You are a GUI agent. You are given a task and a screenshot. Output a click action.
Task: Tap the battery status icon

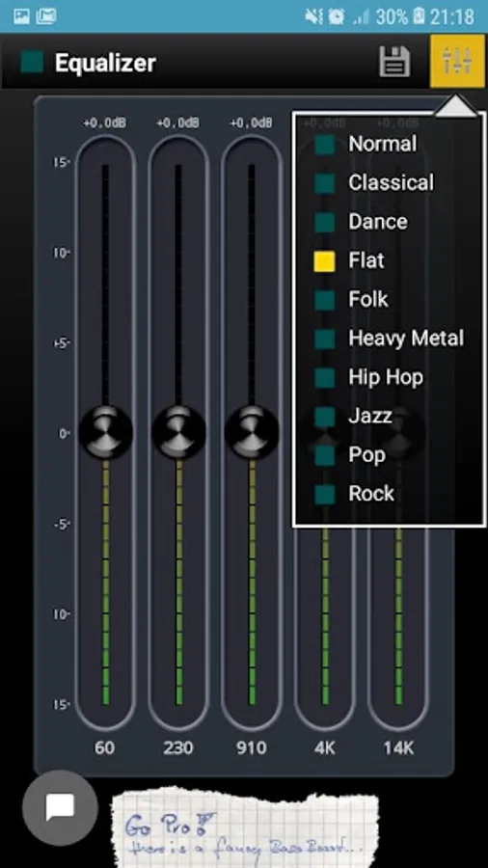(419, 16)
